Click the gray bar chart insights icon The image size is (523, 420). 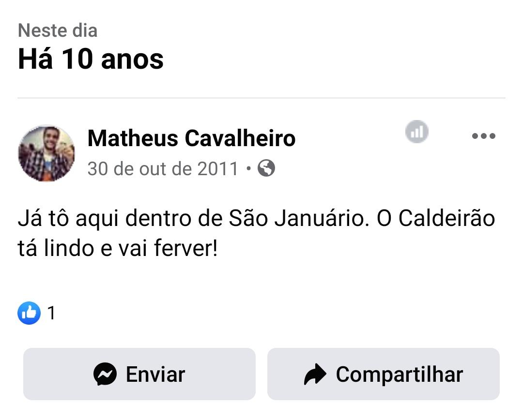pos(416,132)
